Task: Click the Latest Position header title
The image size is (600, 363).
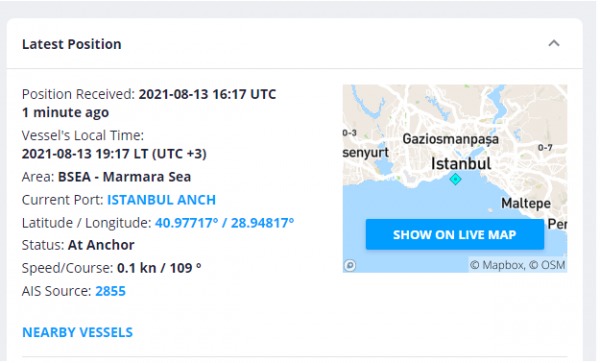Action: click(72, 44)
